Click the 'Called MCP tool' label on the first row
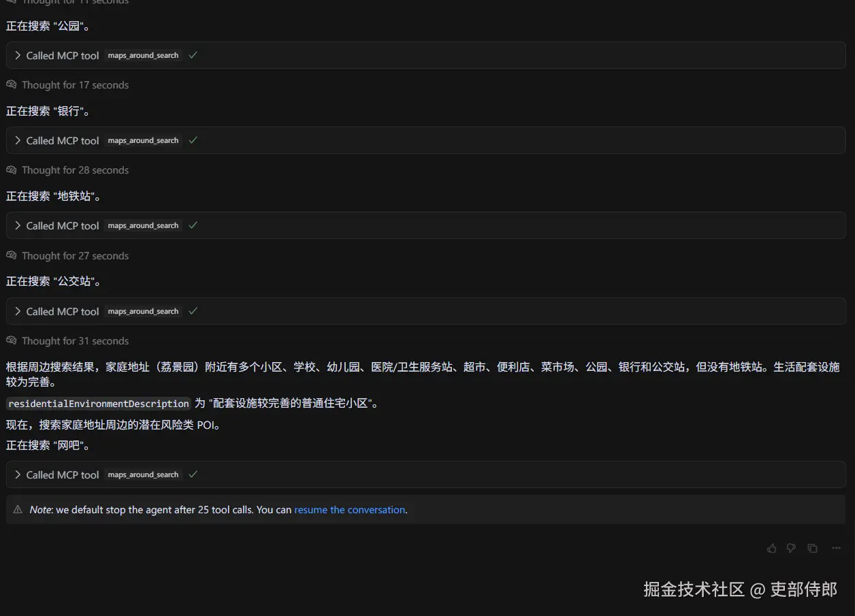 coord(63,55)
